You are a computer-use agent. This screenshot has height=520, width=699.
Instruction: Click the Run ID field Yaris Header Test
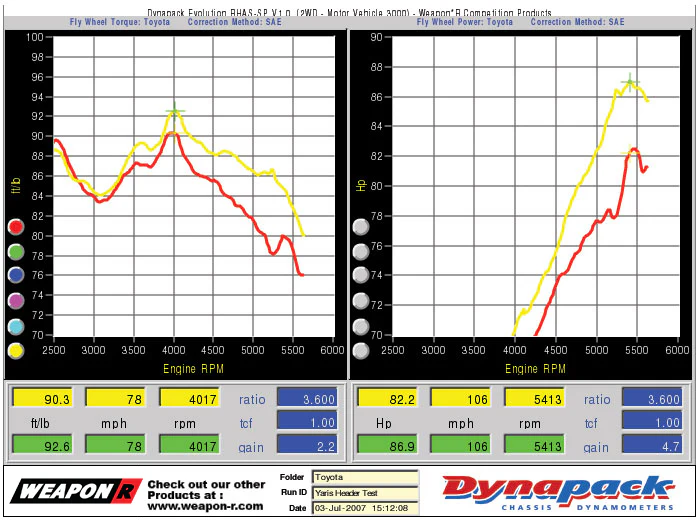[x=365, y=493]
